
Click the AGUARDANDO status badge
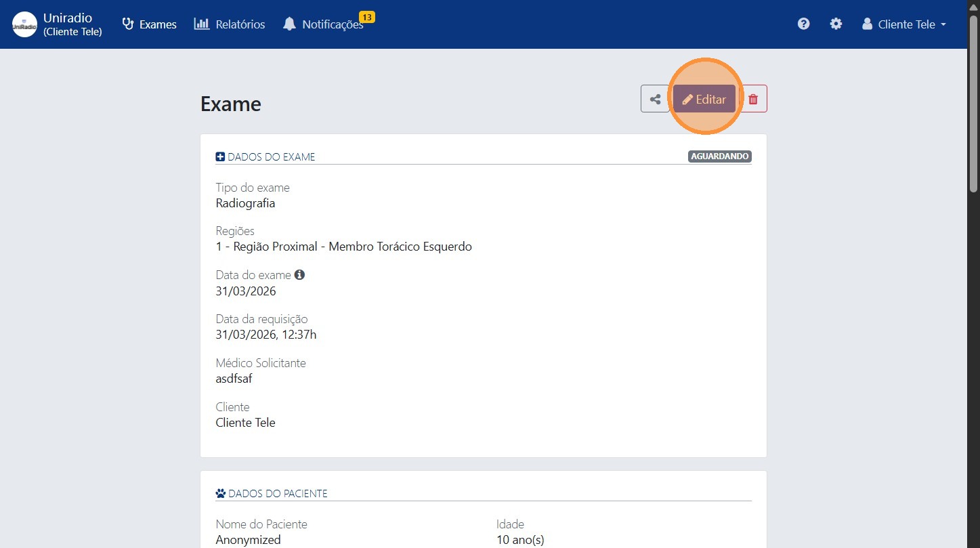[x=720, y=156]
